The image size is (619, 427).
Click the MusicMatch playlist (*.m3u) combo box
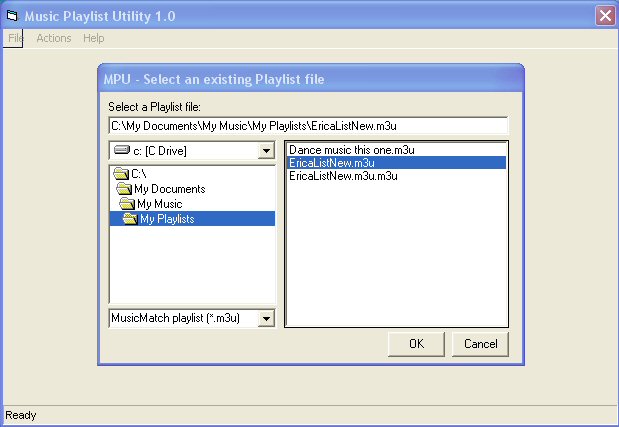(192, 318)
